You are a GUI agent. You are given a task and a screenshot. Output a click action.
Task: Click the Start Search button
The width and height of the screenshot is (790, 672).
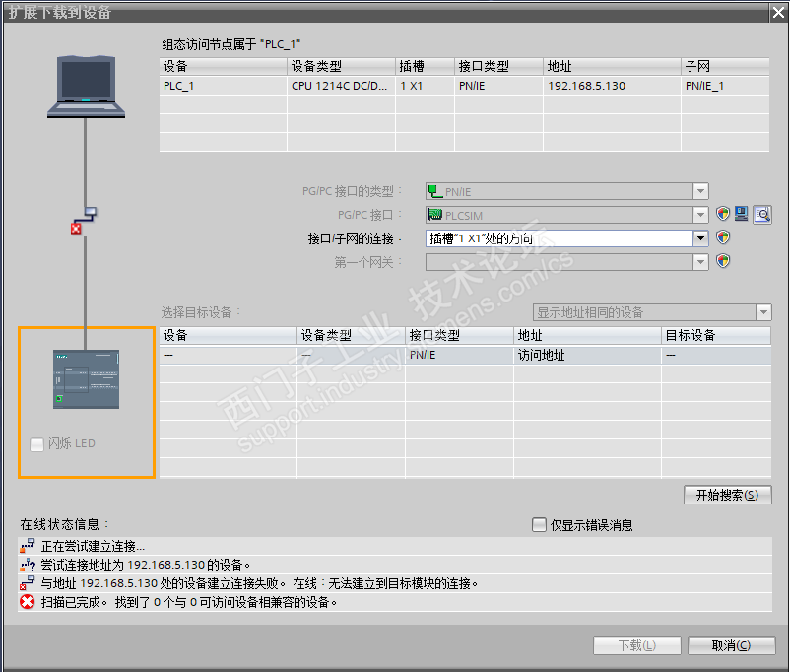728,495
